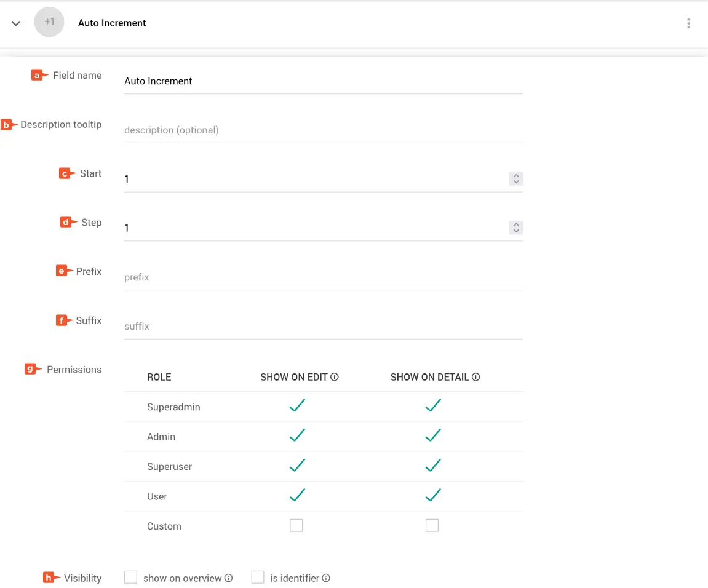Click info icon beside is identifier

[327, 578]
